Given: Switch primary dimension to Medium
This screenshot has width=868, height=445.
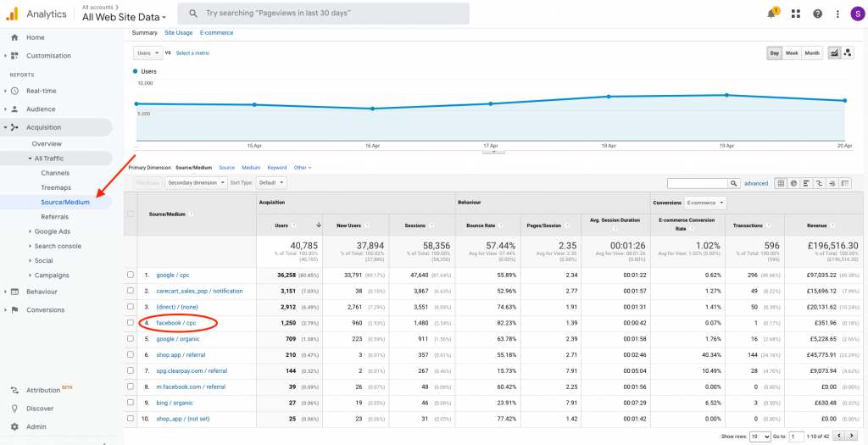Looking at the screenshot, I should [251, 167].
